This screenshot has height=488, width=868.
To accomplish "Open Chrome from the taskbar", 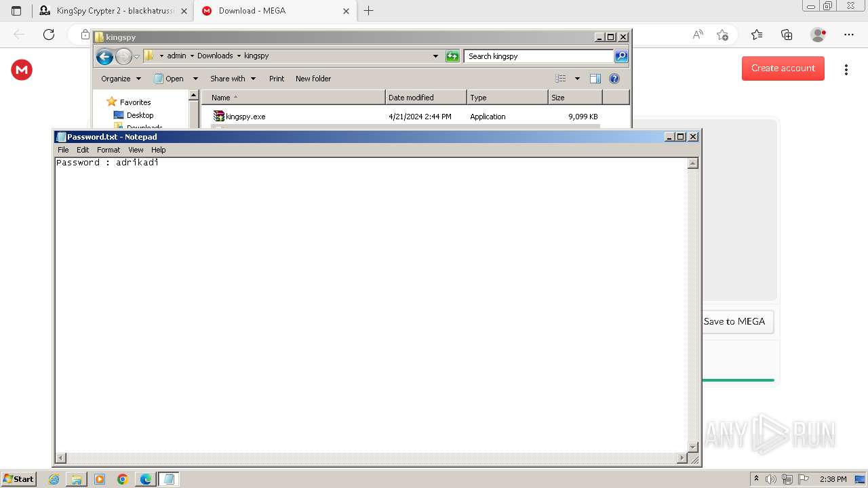I will click(x=122, y=479).
